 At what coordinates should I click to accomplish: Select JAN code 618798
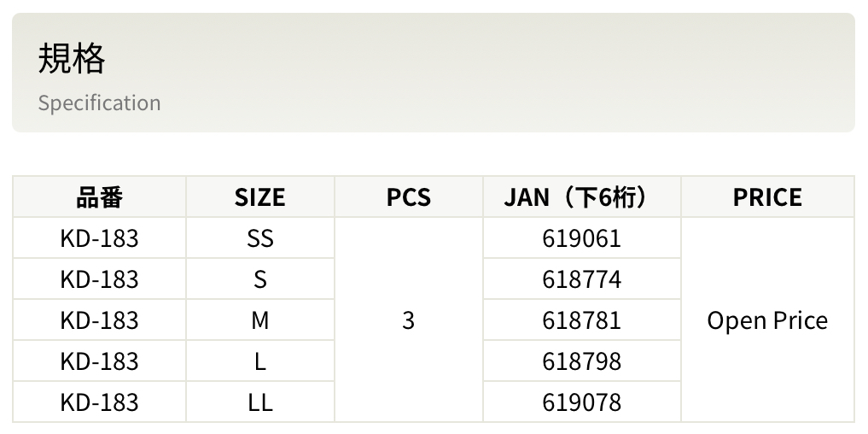point(581,361)
